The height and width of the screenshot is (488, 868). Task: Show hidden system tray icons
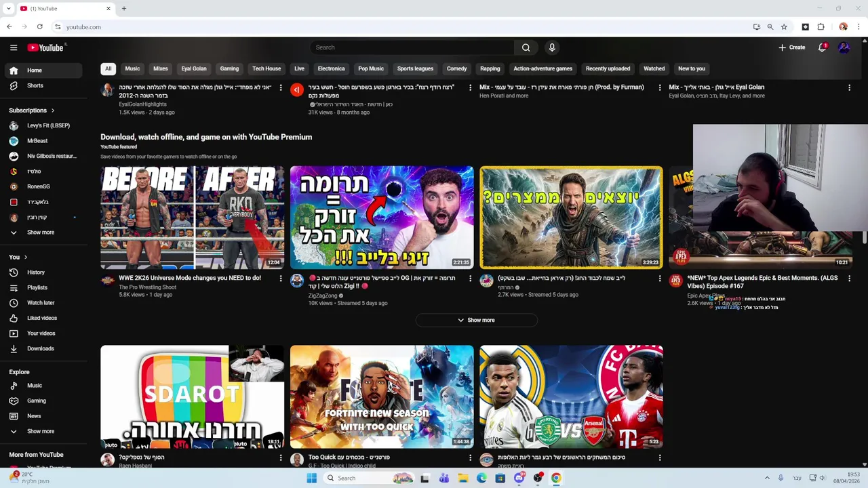tap(767, 478)
